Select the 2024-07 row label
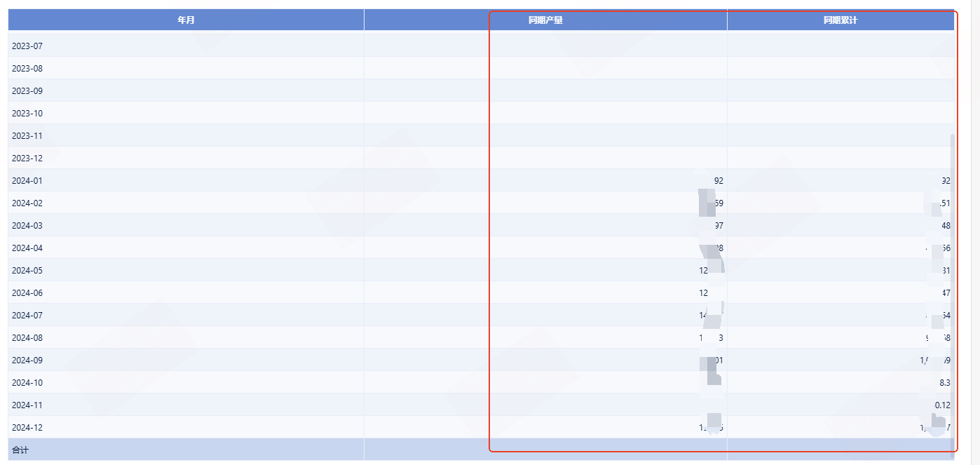This screenshot has width=980, height=465. pyautogui.click(x=27, y=316)
